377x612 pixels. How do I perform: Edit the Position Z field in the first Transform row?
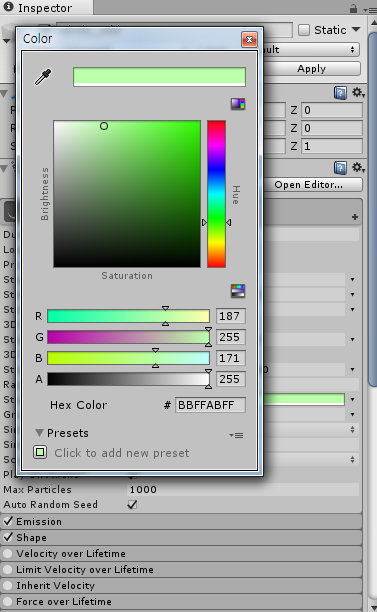pyautogui.click(x=332, y=110)
